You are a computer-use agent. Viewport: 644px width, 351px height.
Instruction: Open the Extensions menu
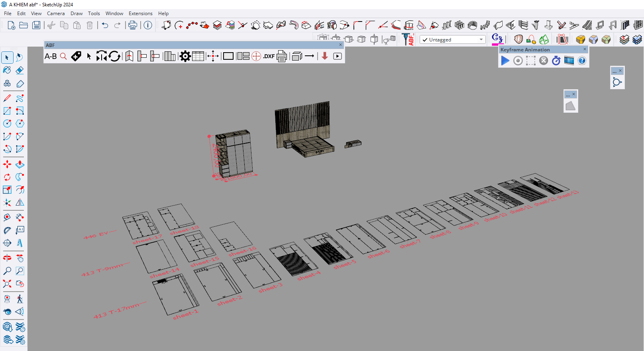140,14
